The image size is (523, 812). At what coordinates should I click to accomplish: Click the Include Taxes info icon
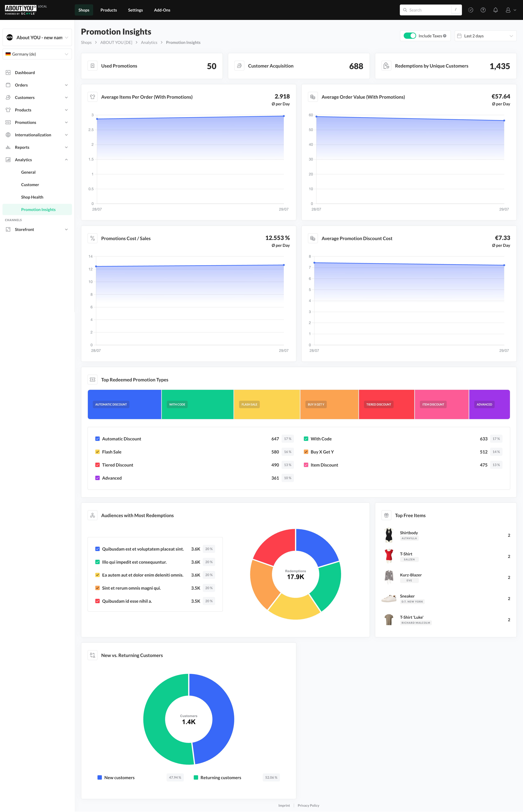[445, 36]
